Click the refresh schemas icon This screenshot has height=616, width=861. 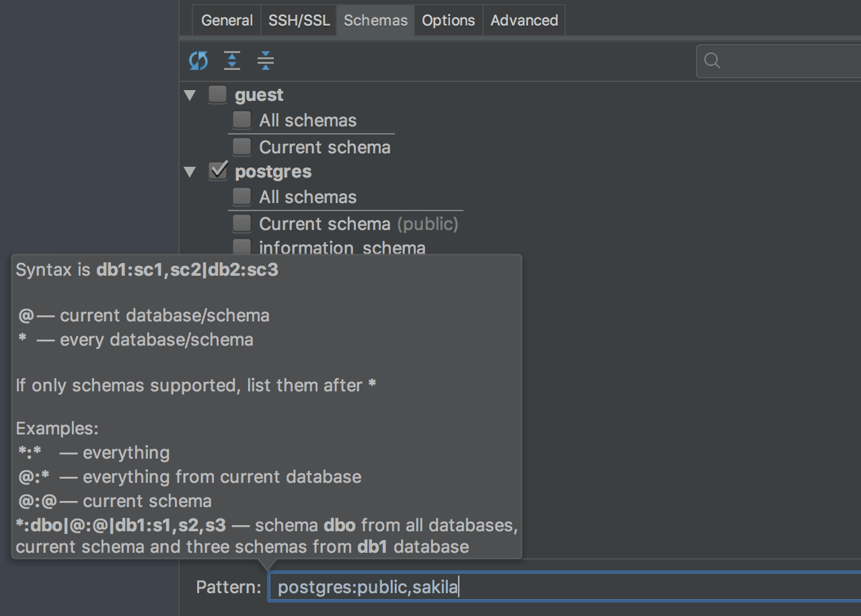pos(198,61)
